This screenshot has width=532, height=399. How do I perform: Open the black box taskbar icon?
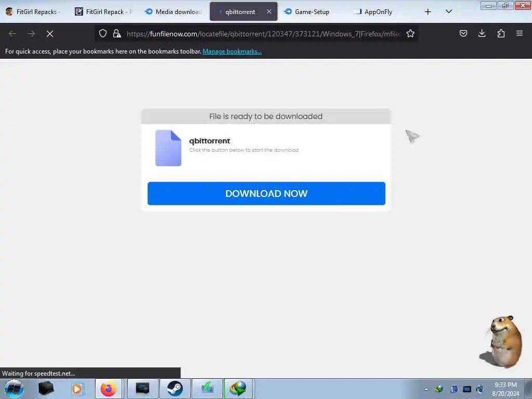[x=46, y=389]
